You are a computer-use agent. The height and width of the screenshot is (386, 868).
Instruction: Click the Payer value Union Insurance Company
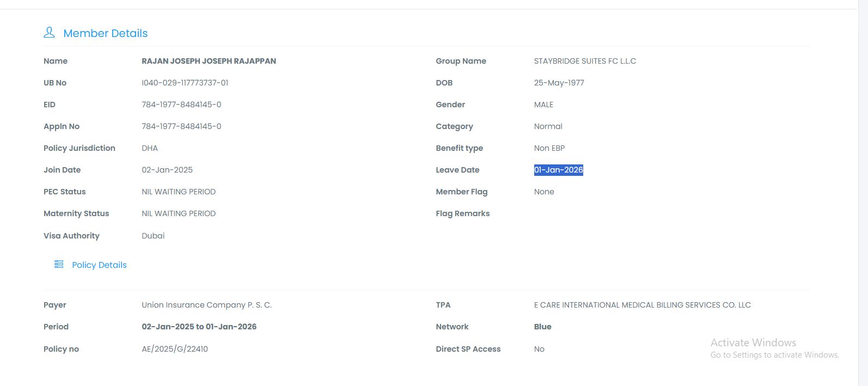206,305
